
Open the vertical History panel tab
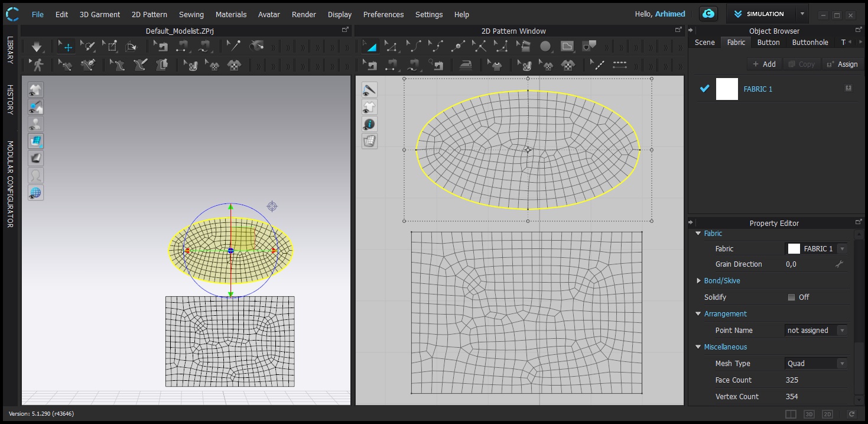[x=10, y=99]
